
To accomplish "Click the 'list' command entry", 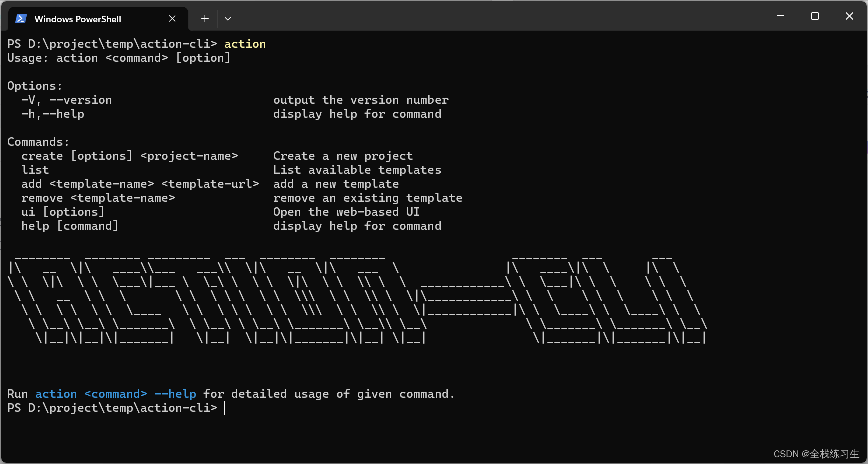I will 35,170.
